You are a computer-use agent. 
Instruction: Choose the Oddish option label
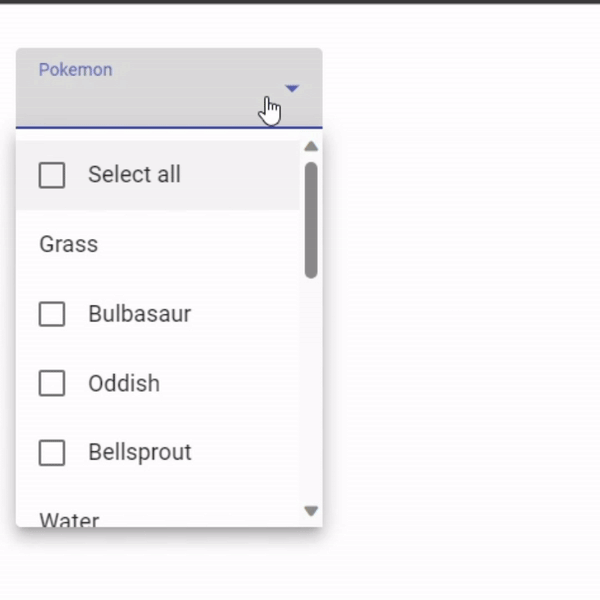124,383
